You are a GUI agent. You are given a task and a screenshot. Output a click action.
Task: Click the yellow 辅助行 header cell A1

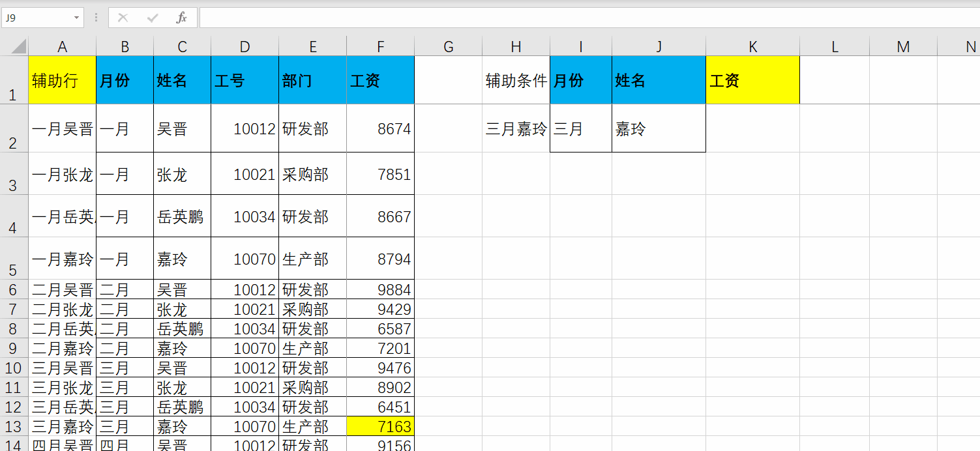62,80
